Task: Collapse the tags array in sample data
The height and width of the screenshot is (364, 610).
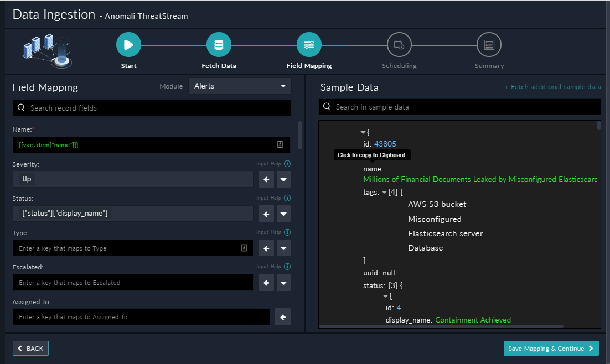Action: 385,192
